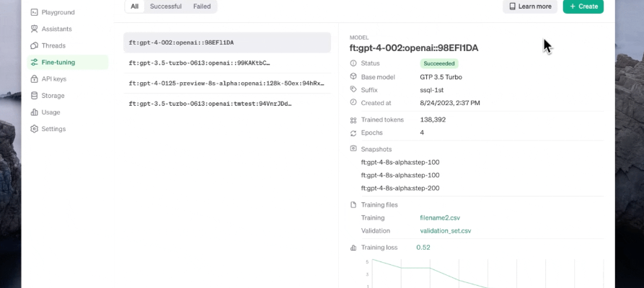Click the Snapshots camera icon
This screenshot has width=644, height=288.
353,148
